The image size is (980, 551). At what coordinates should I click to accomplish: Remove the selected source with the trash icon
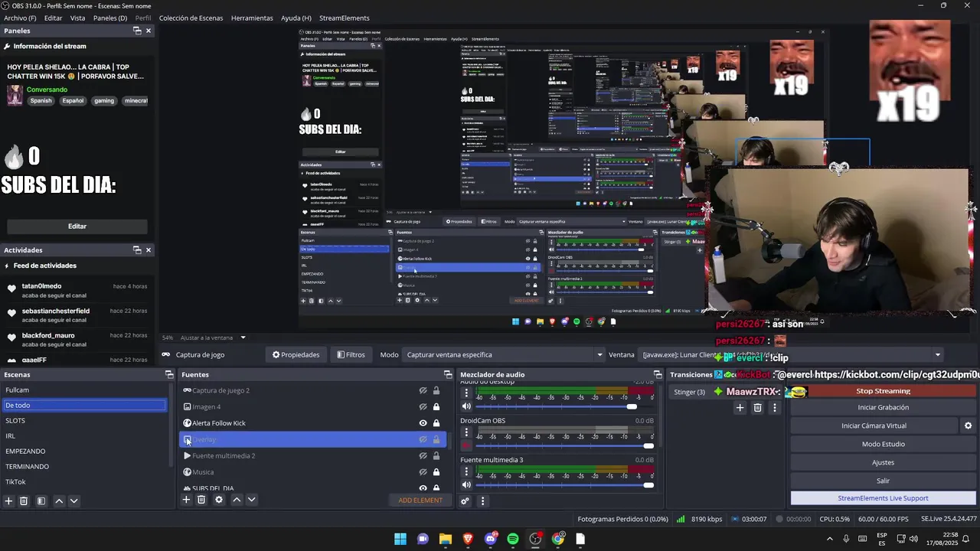point(201,500)
